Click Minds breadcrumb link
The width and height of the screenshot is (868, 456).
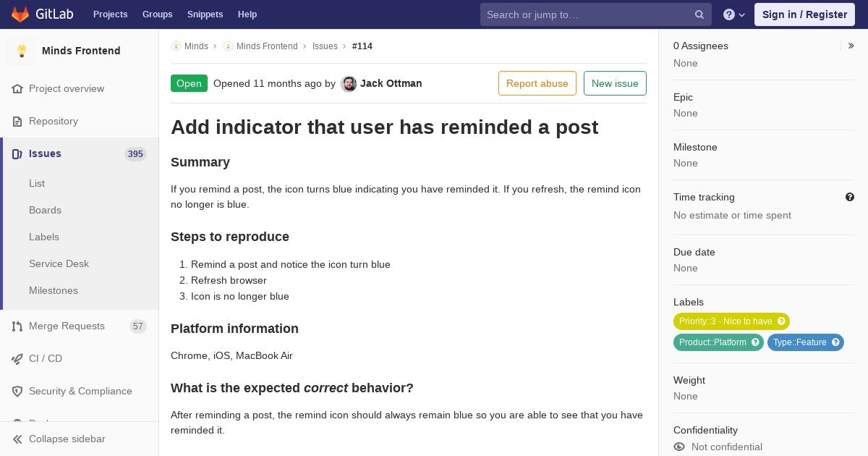(196, 46)
